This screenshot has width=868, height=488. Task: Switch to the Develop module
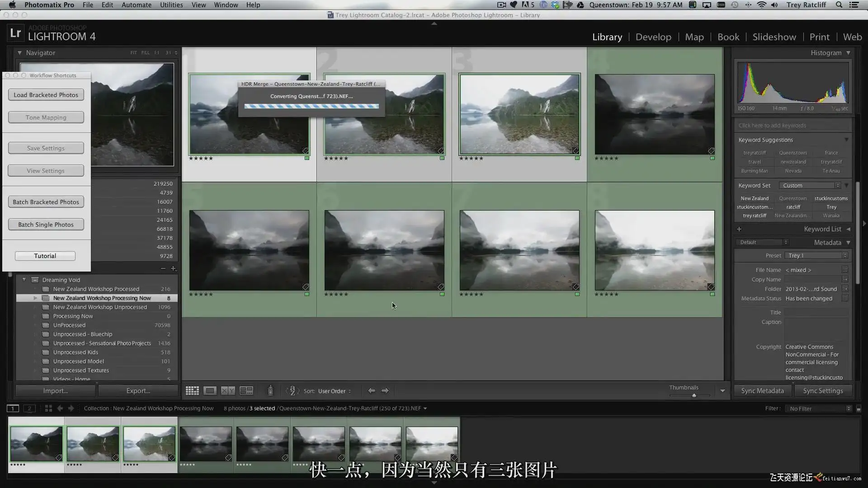(653, 37)
